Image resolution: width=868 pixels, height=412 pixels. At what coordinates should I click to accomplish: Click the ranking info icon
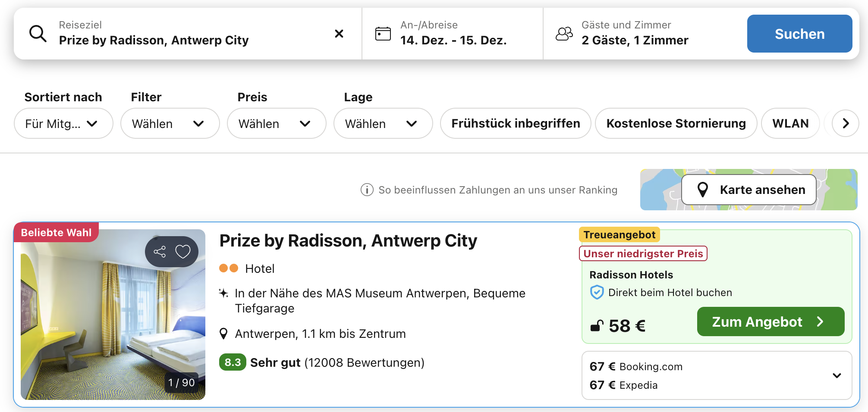point(367,190)
